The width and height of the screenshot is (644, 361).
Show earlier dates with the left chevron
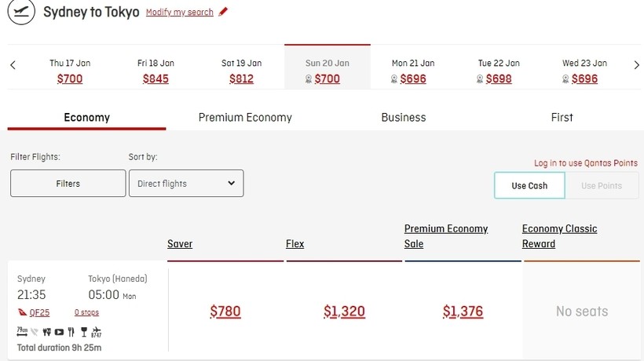pos(13,65)
